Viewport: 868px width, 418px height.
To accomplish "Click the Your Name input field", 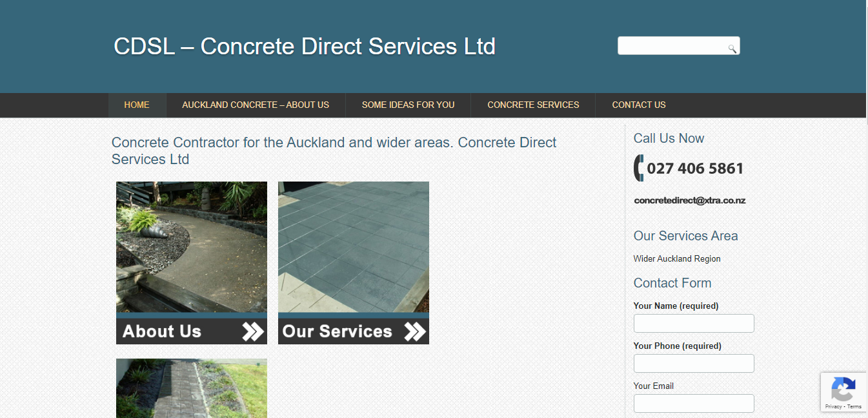I will (694, 323).
